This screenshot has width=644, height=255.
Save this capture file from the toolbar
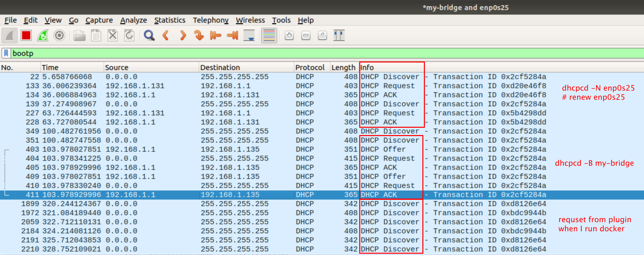pyautogui.click(x=96, y=36)
